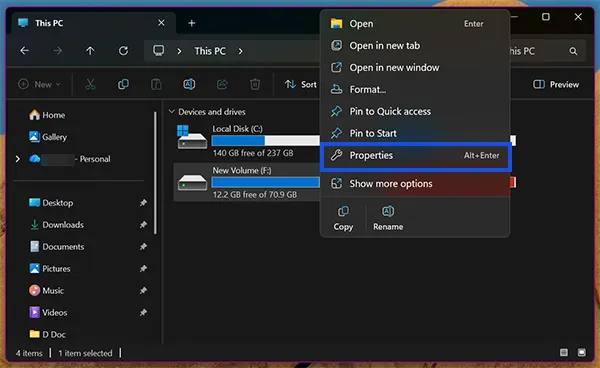Click the search magnifier icon
600x368 pixels.
coord(573,51)
